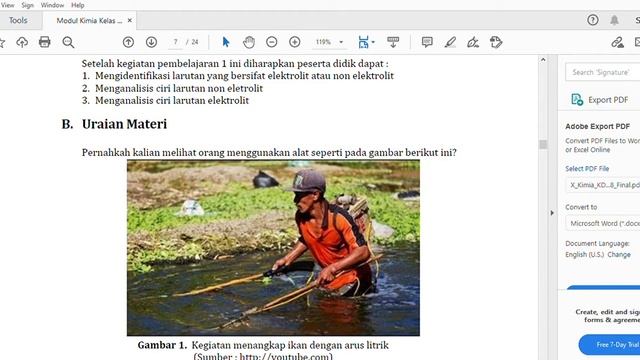This screenshot has height=360, width=640.
Task: Open the find text magnifier
Action: pyautogui.click(x=68, y=42)
